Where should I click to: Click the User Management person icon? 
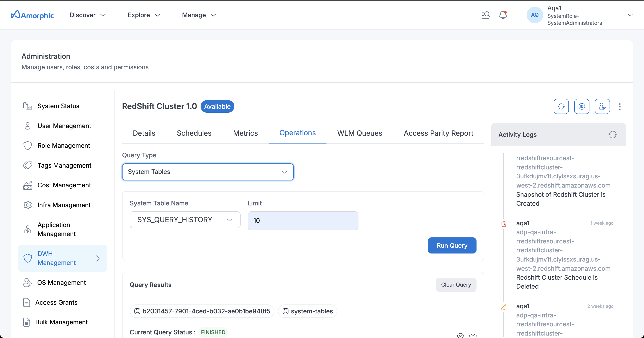pos(28,126)
